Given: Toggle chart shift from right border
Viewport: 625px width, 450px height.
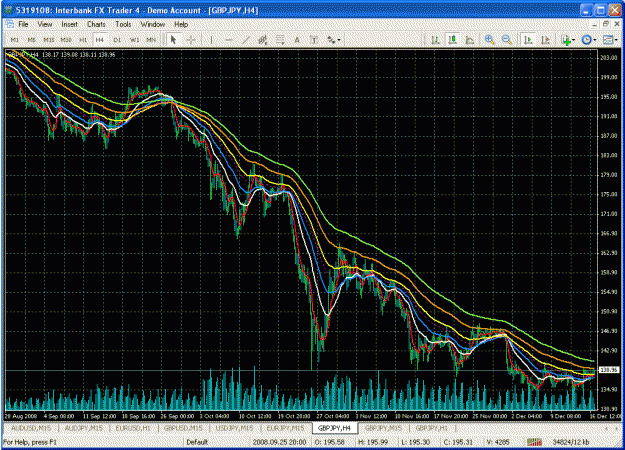Looking at the screenshot, I should (x=546, y=39).
